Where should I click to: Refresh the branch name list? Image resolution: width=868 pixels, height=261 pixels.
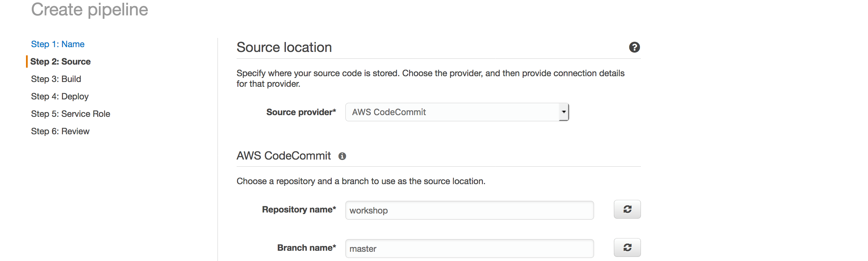627,247
